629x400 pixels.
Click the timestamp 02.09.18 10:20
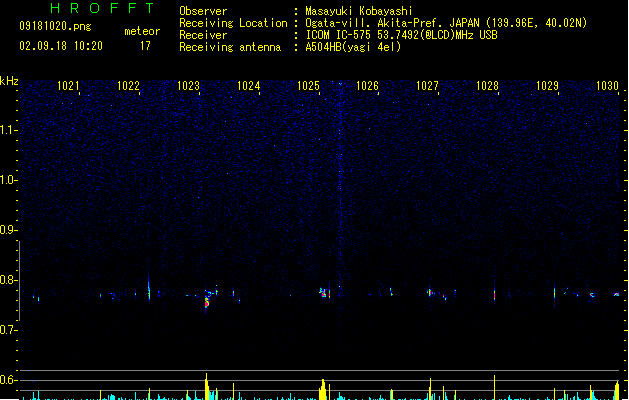[x=61, y=46]
